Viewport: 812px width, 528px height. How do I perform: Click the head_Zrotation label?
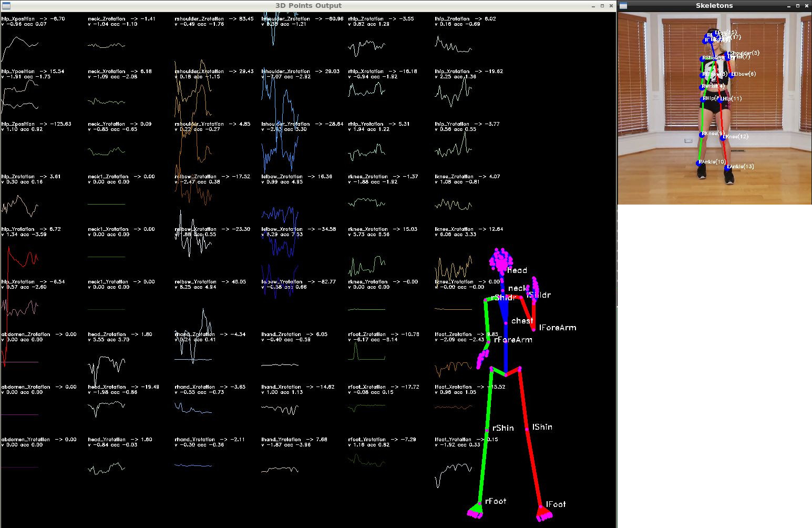point(107,334)
